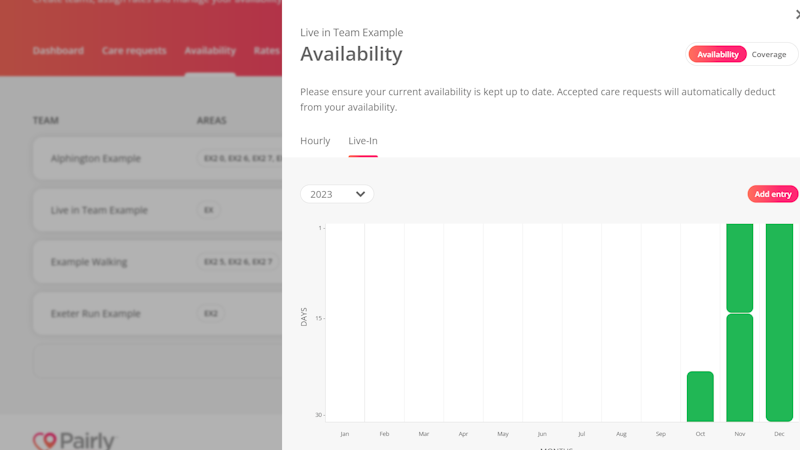
Task: Select the Live-In tab
Action: click(x=363, y=141)
